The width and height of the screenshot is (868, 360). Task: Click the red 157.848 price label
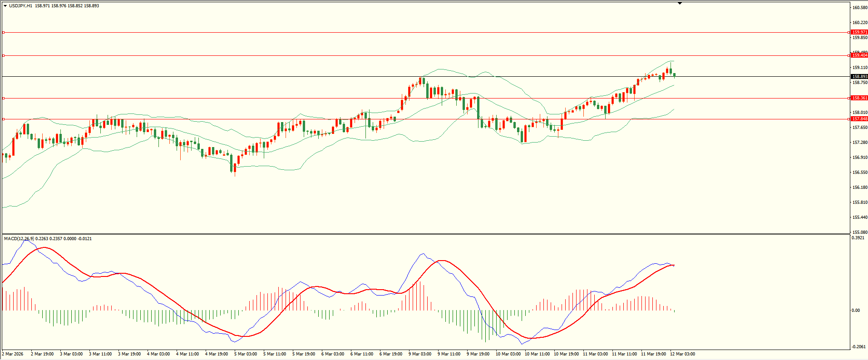point(859,119)
